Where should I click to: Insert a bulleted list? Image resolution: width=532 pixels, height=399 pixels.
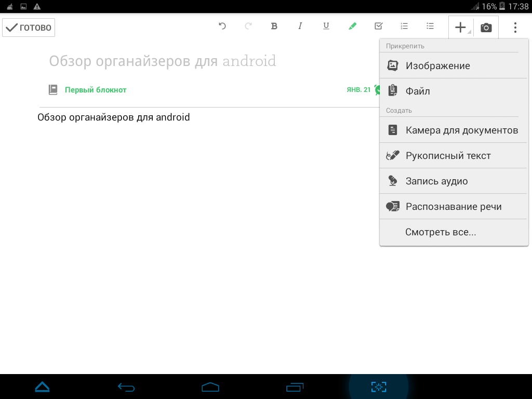point(430,26)
